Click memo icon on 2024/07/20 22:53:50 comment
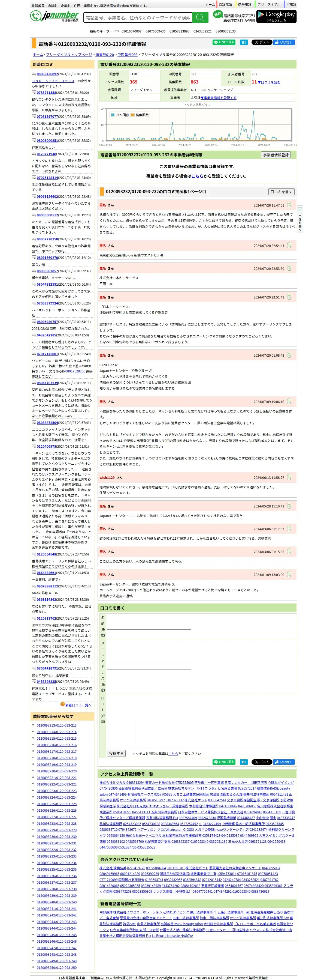The image size is (327, 980). tap(289, 268)
